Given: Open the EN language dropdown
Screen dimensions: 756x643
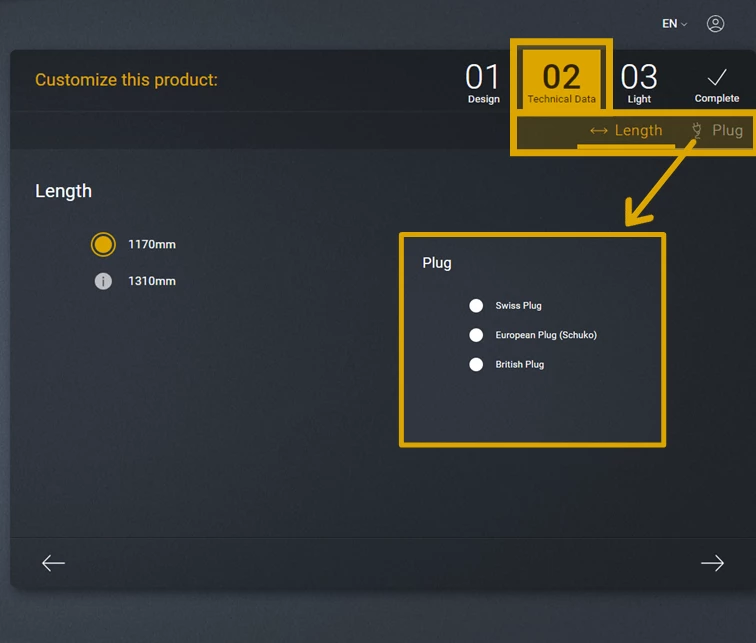Looking at the screenshot, I should tap(674, 24).
